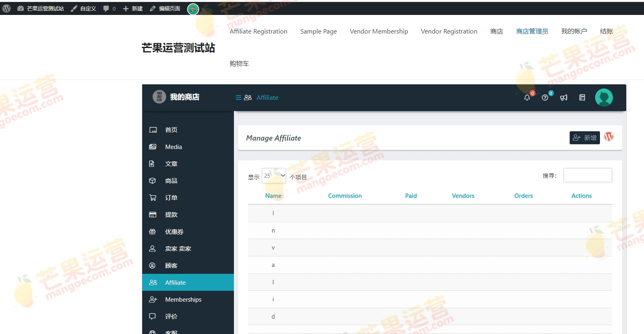The image size is (644, 334).
Task: Select the table row showing "d"
Action: (x=430, y=317)
